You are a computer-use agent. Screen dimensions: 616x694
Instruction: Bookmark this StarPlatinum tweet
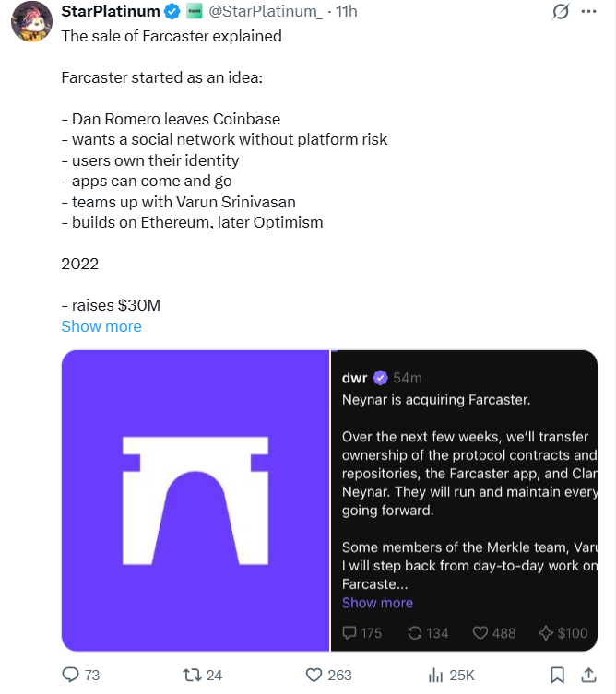pyautogui.click(x=556, y=675)
